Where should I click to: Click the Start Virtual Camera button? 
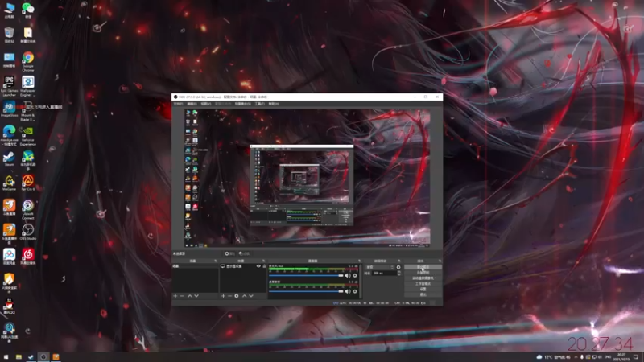click(x=423, y=278)
